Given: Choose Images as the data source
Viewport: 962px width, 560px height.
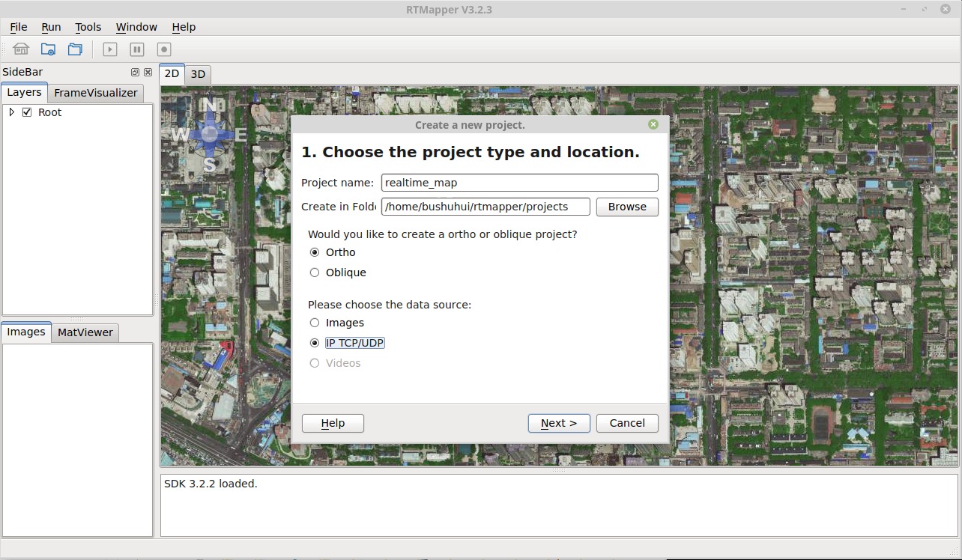Looking at the screenshot, I should tap(315, 323).
